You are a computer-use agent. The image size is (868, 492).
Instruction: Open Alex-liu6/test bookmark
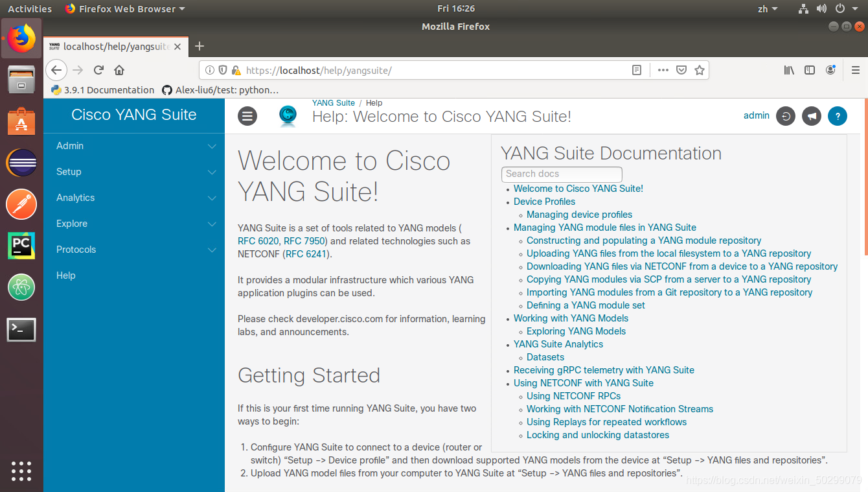(x=220, y=90)
